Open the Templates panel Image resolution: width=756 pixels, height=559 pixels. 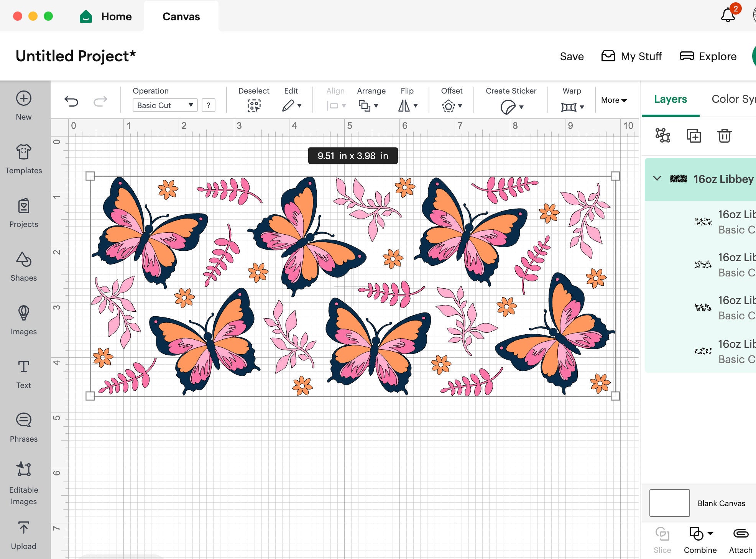pos(24,159)
